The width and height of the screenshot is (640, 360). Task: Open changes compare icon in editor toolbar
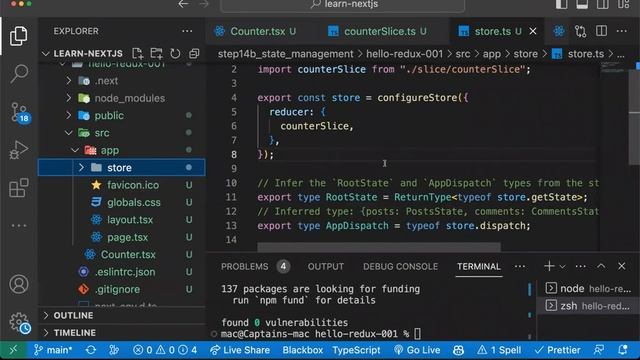click(x=580, y=31)
